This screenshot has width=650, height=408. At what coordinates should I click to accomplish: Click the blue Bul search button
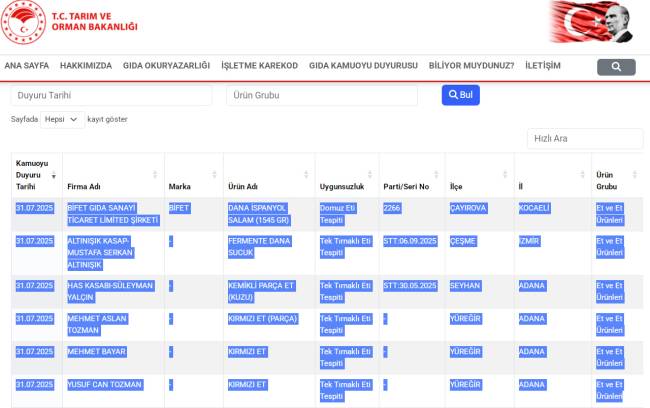click(461, 95)
